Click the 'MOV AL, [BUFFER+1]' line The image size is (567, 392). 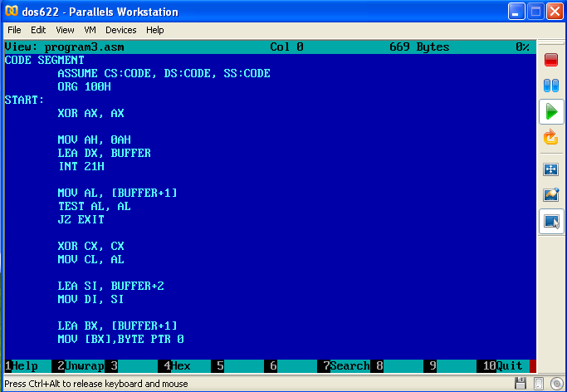[x=118, y=193]
